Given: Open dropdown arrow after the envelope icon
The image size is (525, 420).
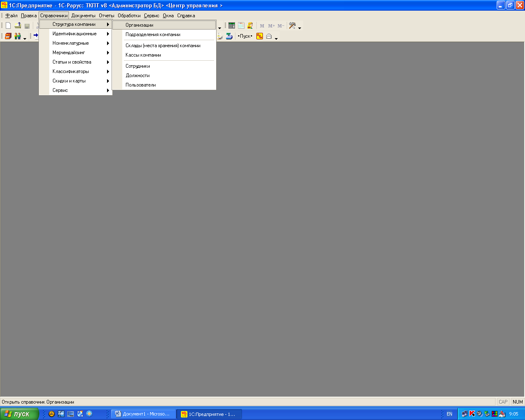Looking at the screenshot, I should tap(276, 39).
